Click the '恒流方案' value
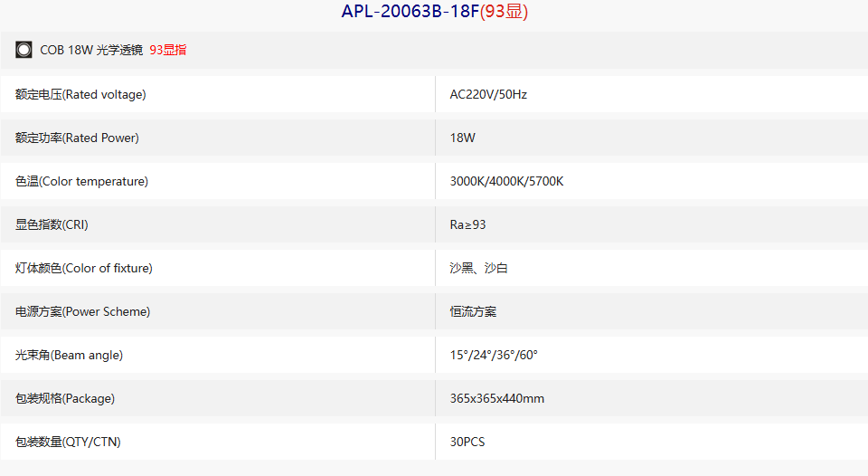Image resolution: width=868 pixels, height=476 pixels. coord(473,311)
